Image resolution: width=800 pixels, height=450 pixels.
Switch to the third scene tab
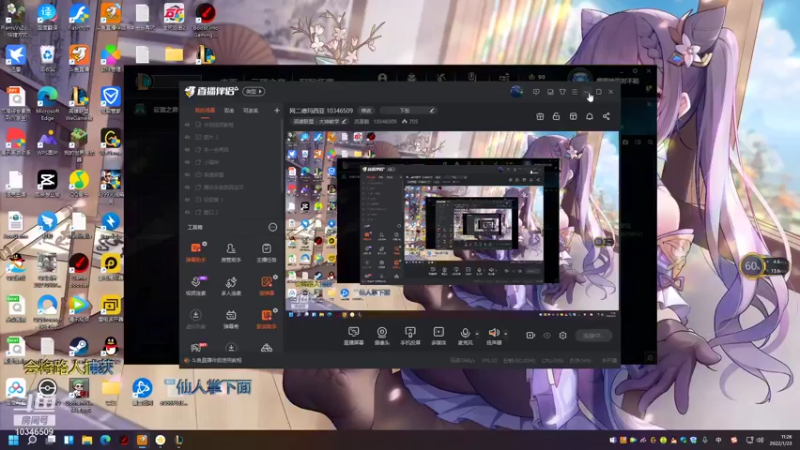pos(251,110)
